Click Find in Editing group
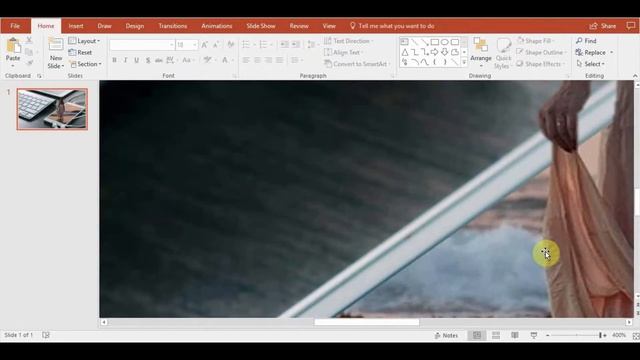The image size is (640, 360). coord(586,41)
